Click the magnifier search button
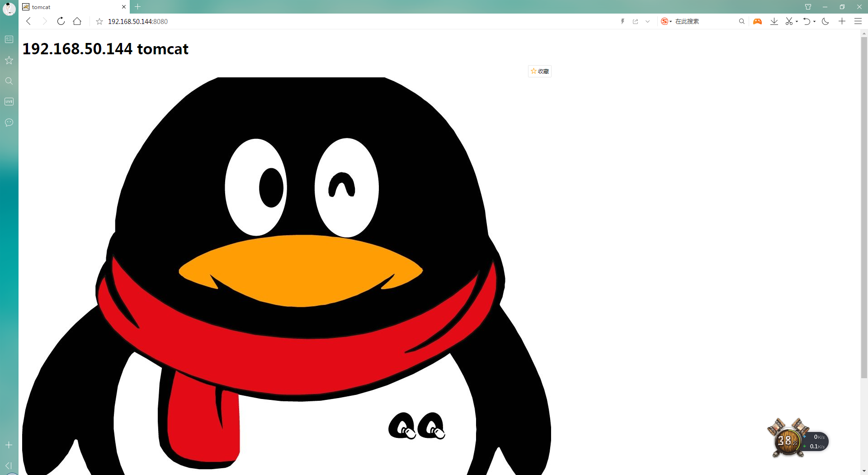The width and height of the screenshot is (868, 475). click(741, 21)
